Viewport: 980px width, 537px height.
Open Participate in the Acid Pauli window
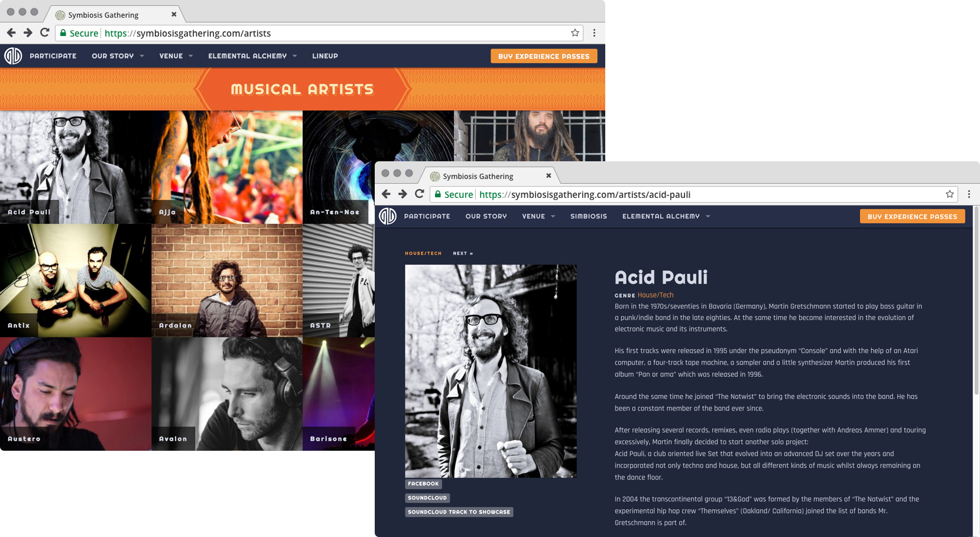427,216
